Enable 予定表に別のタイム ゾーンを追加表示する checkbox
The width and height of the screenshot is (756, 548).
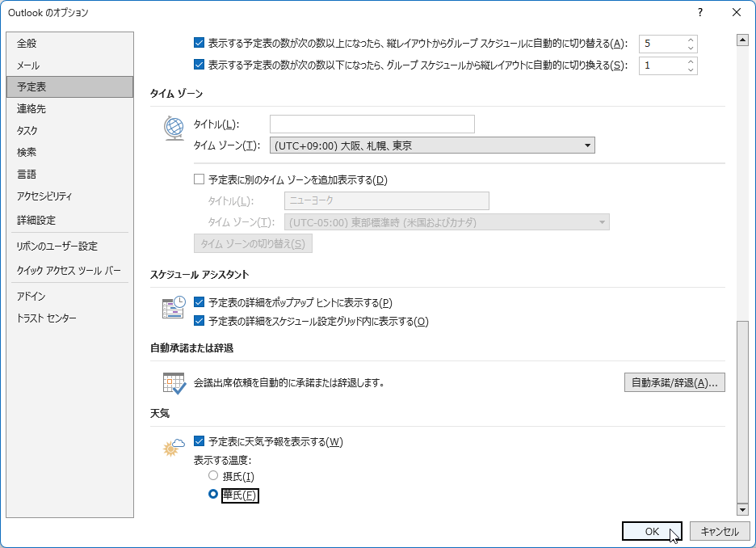coord(199,180)
